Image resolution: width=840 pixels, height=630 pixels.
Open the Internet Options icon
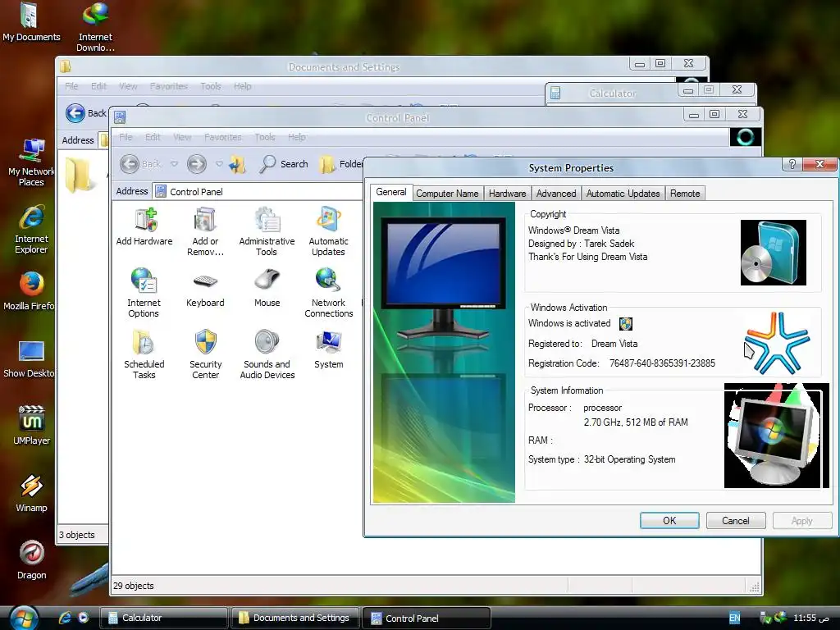144,293
